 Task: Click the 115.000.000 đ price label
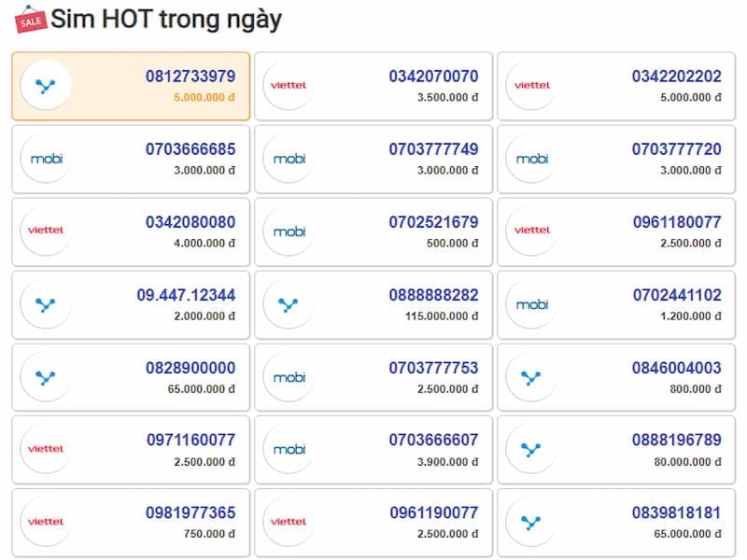point(442,316)
